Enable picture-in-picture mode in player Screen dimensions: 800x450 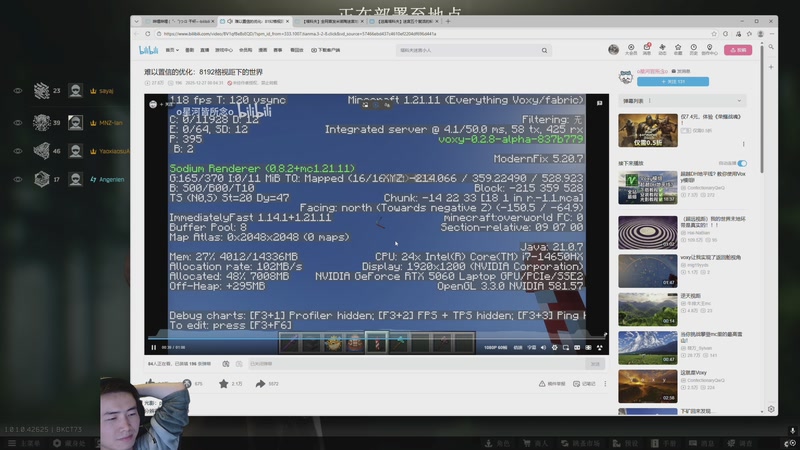click(566, 347)
